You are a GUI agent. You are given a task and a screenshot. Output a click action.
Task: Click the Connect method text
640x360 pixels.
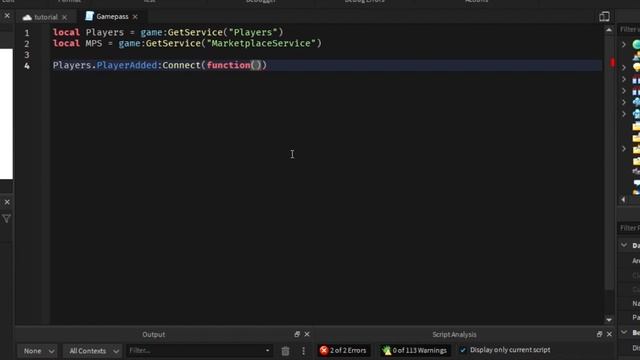tap(181, 65)
